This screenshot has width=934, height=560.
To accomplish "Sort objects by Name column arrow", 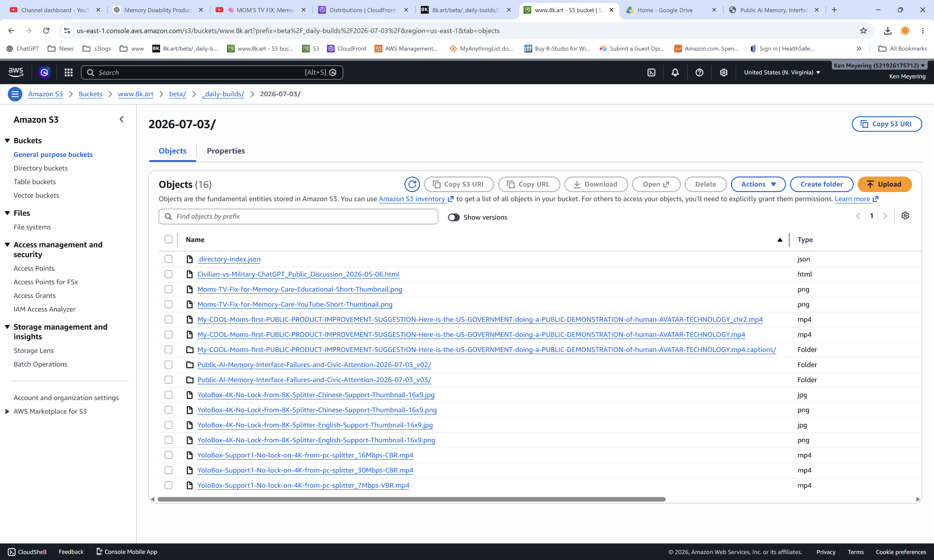I will tap(780, 239).
